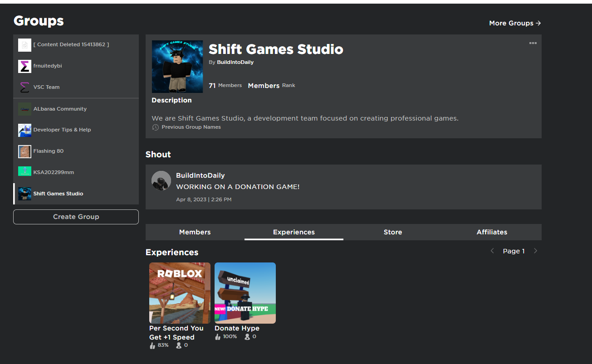The height and width of the screenshot is (364, 592).
Task: Open the Flashing 80 group icon
Action: 24,151
